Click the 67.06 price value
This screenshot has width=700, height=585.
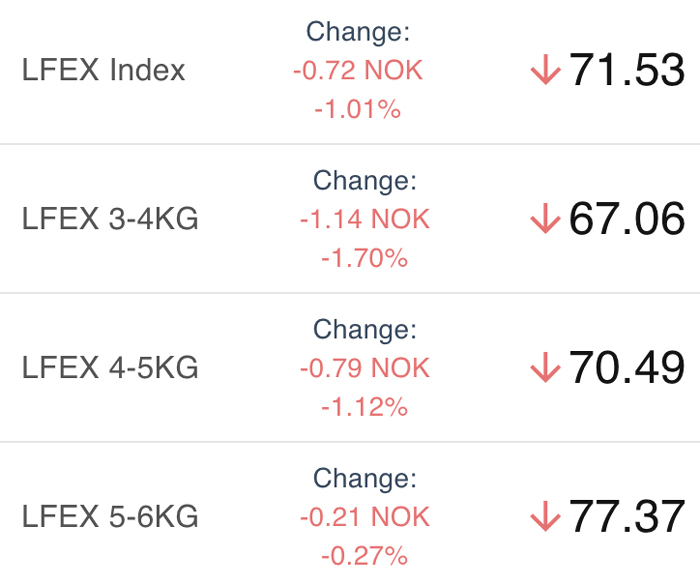coord(626,218)
